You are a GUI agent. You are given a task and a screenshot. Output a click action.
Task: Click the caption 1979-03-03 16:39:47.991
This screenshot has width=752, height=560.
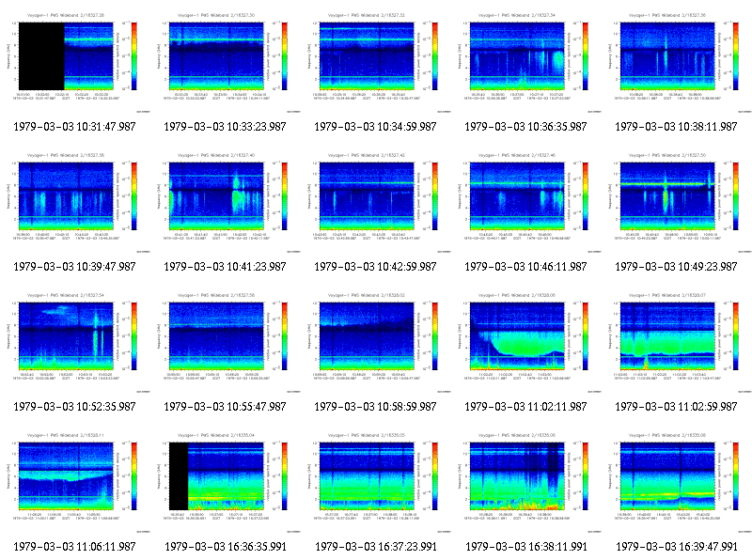[x=677, y=547]
